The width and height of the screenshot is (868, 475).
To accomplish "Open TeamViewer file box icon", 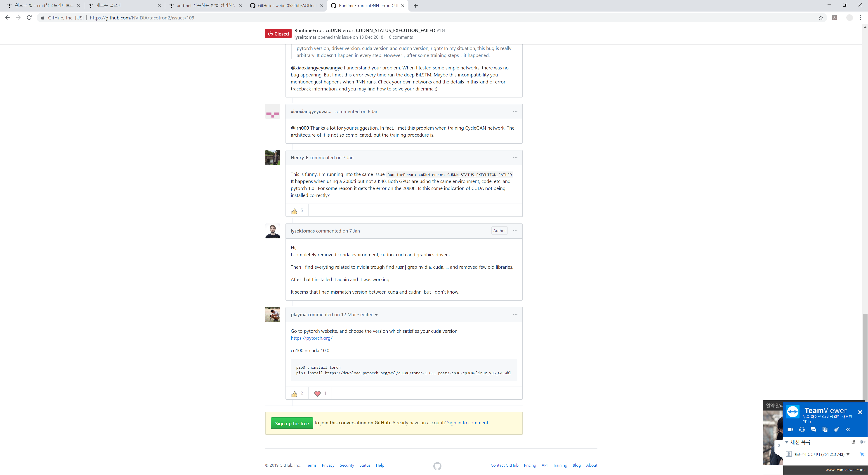I will click(x=825, y=430).
